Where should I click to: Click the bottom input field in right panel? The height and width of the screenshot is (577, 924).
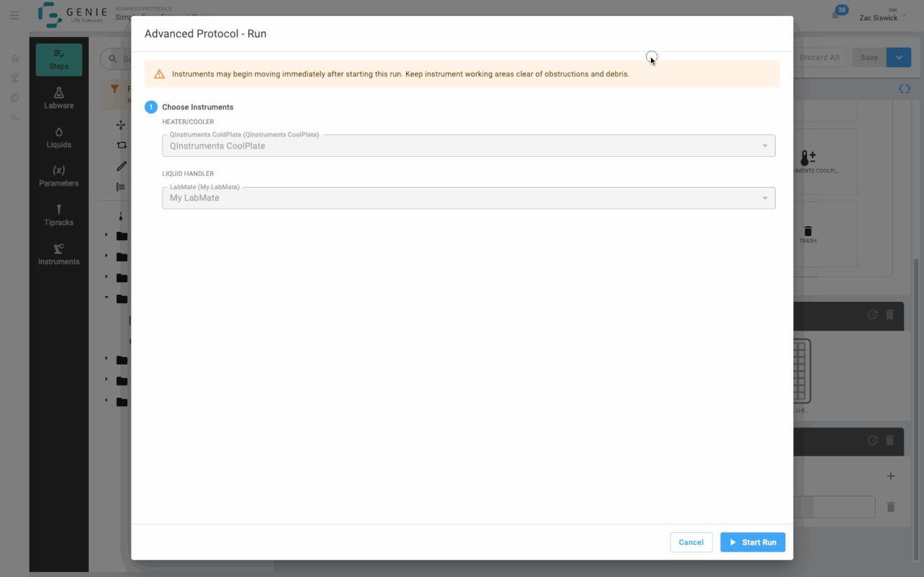point(834,507)
